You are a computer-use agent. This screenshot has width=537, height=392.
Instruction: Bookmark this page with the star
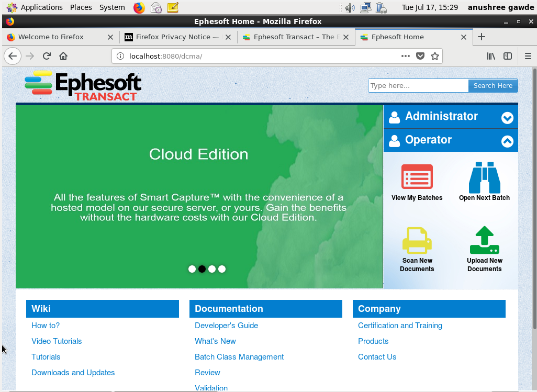pos(435,56)
